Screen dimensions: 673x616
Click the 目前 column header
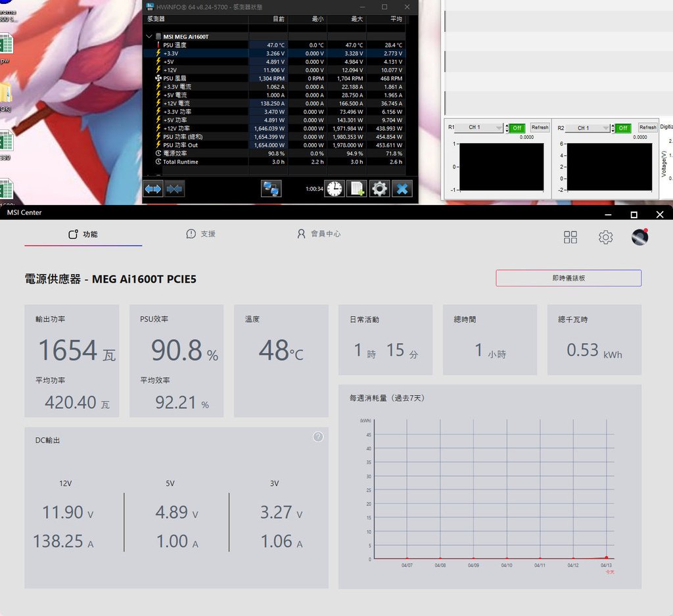pyautogui.click(x=268, y=19)
